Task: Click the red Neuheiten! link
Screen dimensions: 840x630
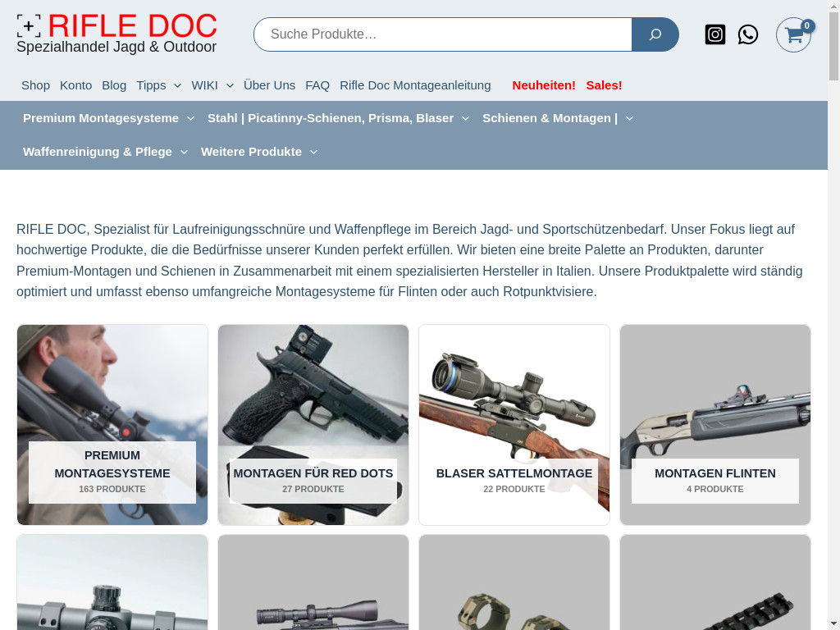Action: pos(544,85)
